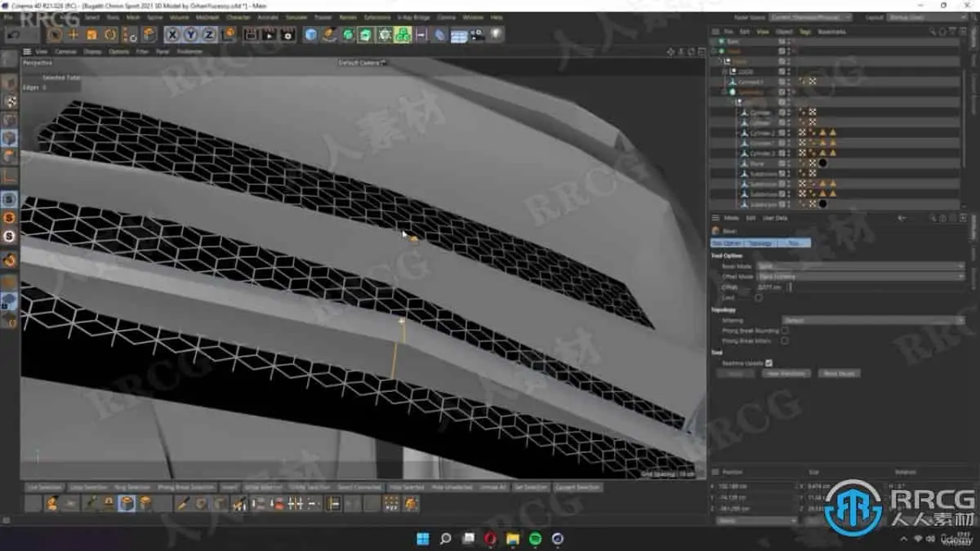Open Edit Render Settings icon
This screenshot has width=980, height=551.
(287, 34)
